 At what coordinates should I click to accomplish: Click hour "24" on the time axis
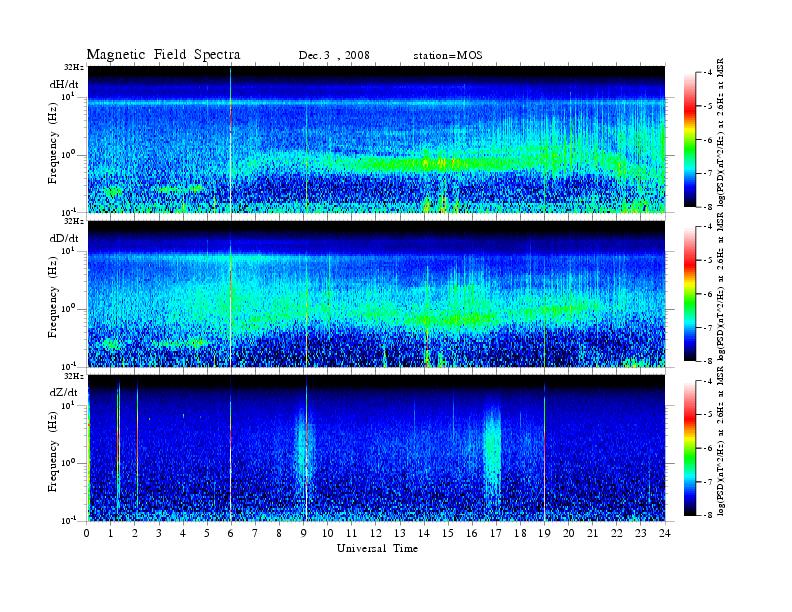point(665,533)
